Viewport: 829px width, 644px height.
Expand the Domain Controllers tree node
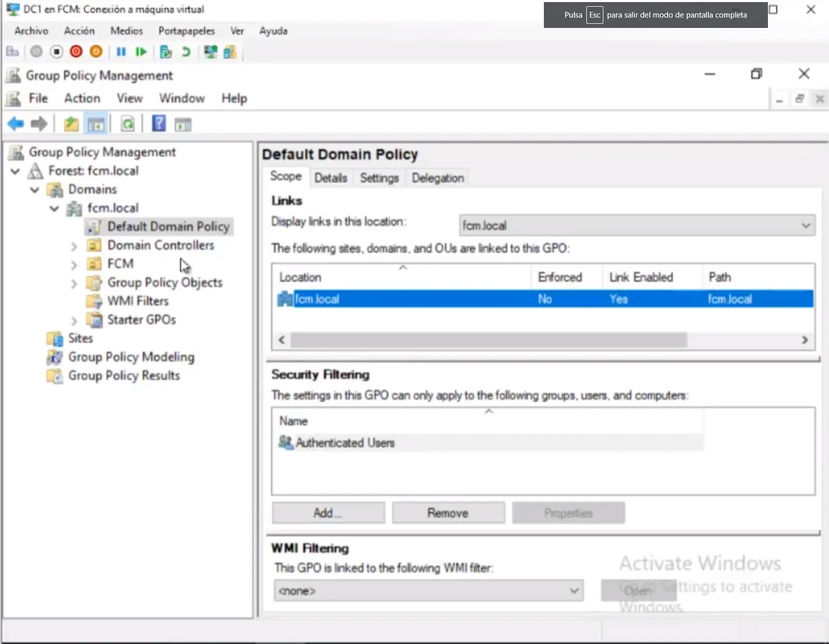[x=74, y=246]
